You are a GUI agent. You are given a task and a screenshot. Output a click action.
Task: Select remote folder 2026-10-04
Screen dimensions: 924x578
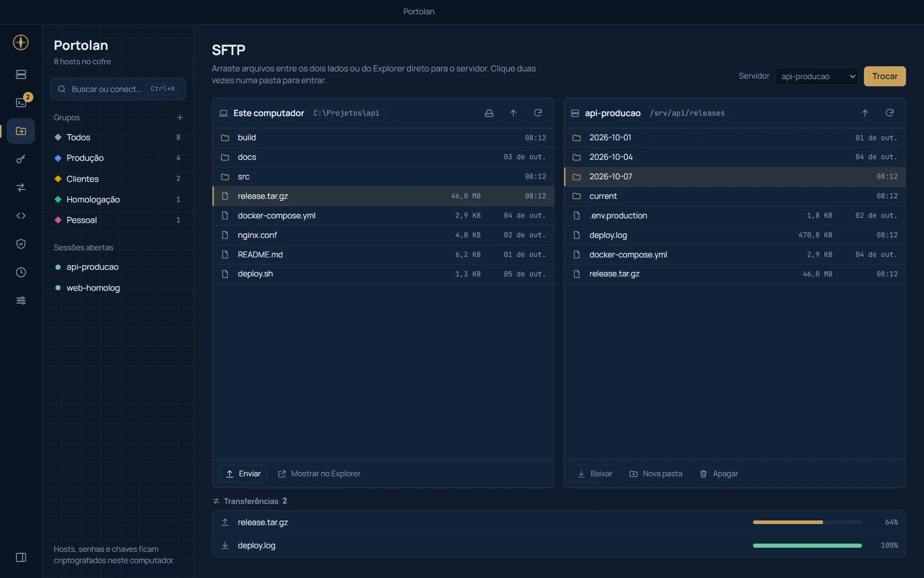[x=735, y=157]
